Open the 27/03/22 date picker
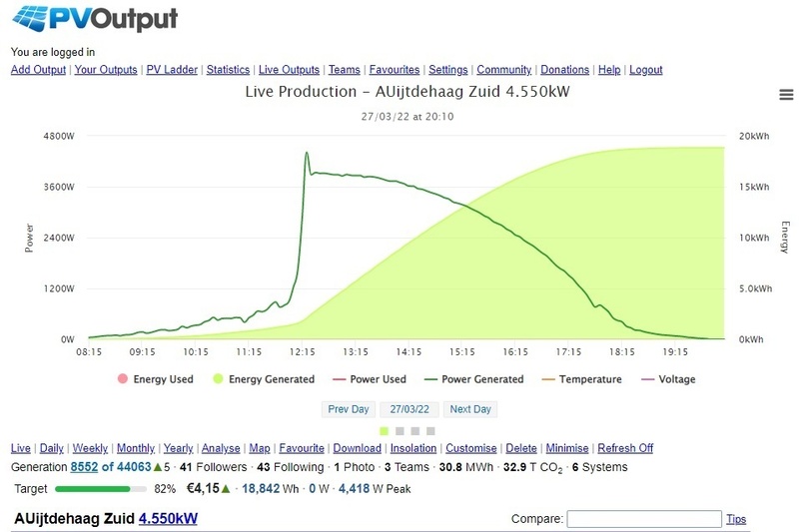 [x=408, y=409]
